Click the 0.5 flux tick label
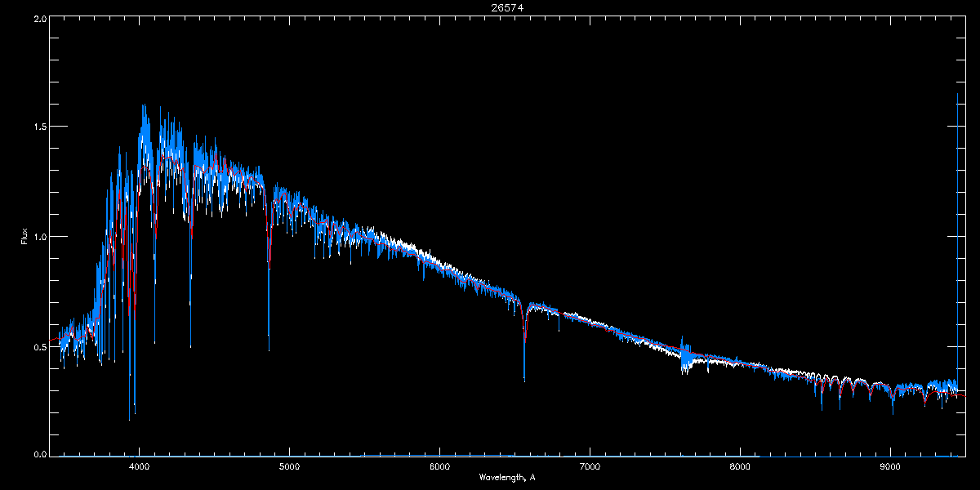980x490 pixels. click(x=39, y=345)
